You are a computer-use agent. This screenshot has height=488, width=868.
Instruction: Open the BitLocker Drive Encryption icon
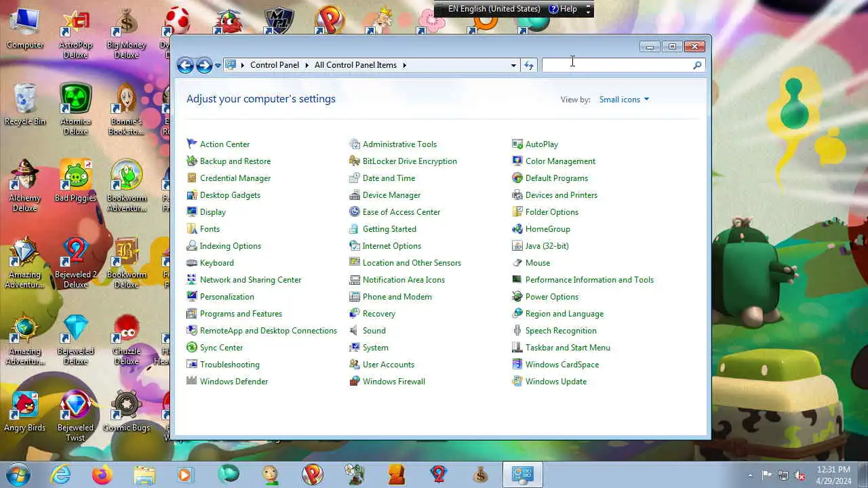pyautogui.click(x=355, y=161)
